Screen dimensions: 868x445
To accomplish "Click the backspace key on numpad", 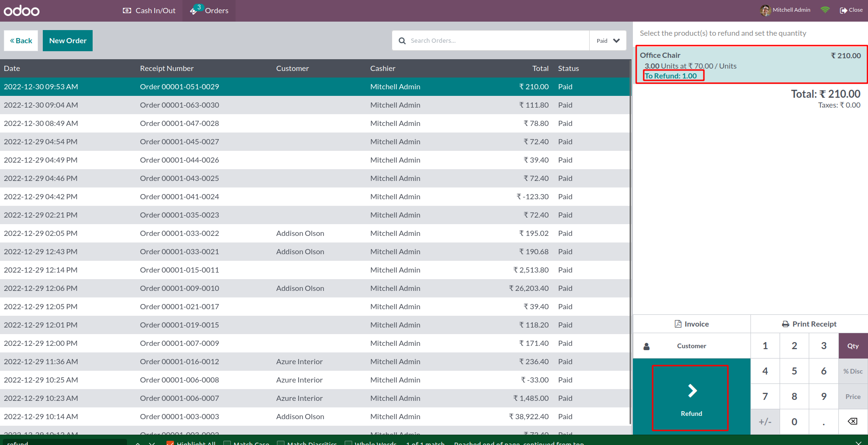I will 852,422.
